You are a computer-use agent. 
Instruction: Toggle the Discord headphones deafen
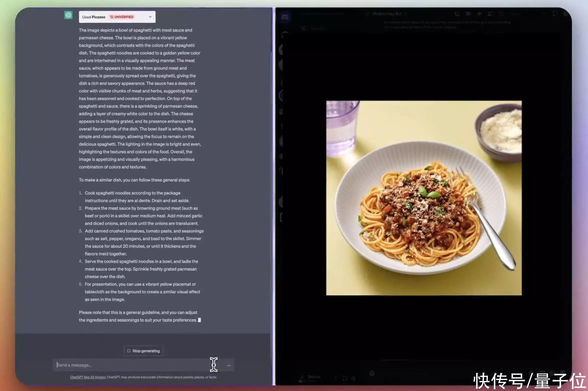[345, 378]
